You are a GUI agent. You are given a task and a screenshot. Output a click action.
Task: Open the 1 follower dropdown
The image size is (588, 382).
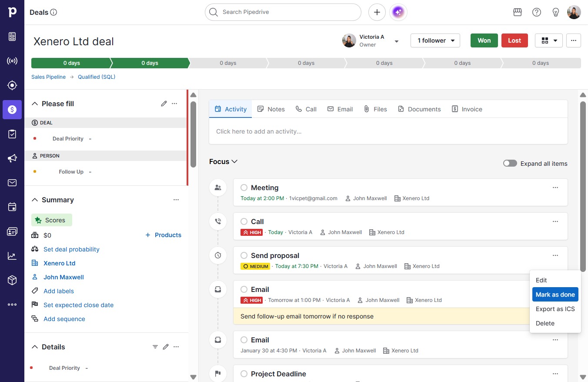[x=435, y=40]
